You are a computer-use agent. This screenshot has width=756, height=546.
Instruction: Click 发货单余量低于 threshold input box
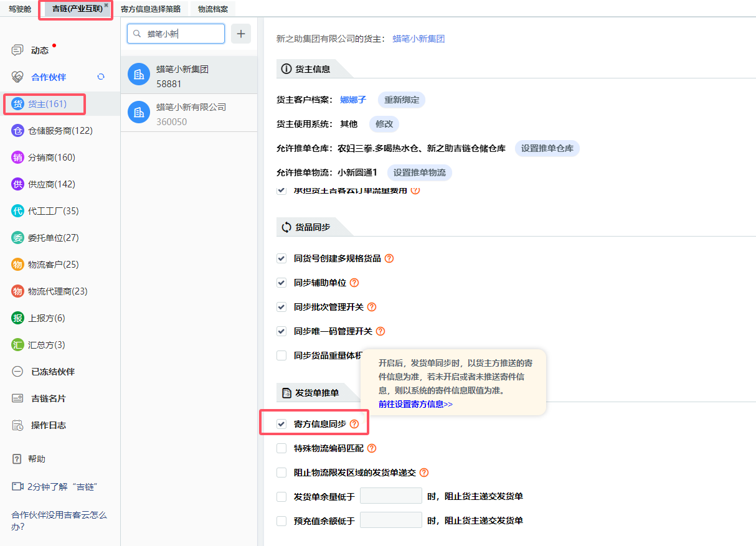pyautogui.click(x=390, y=496)
